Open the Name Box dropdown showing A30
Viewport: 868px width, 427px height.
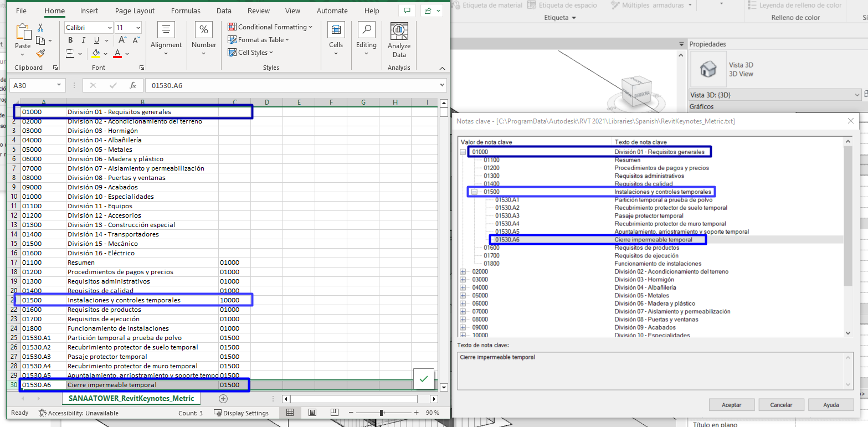(59, 85)
